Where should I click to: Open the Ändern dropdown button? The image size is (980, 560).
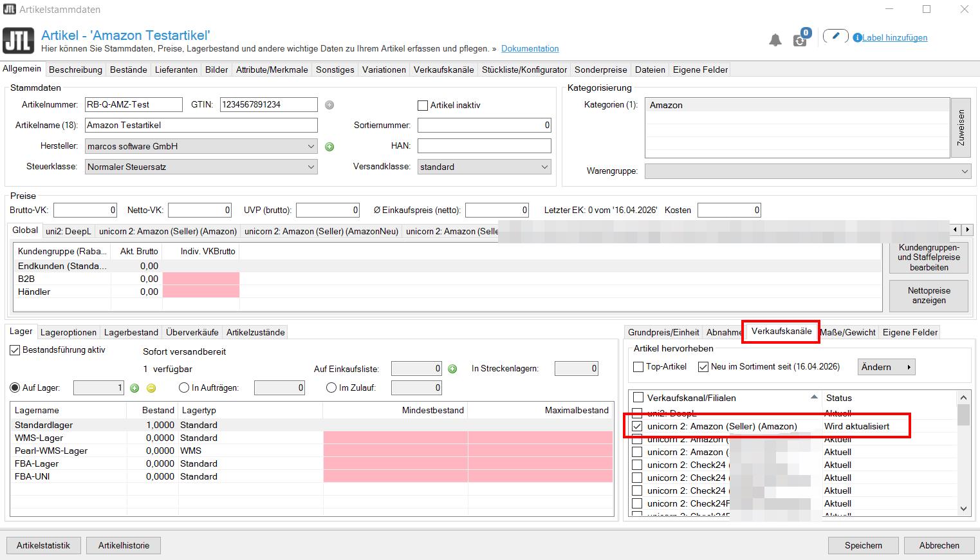(x=887, y=367)
